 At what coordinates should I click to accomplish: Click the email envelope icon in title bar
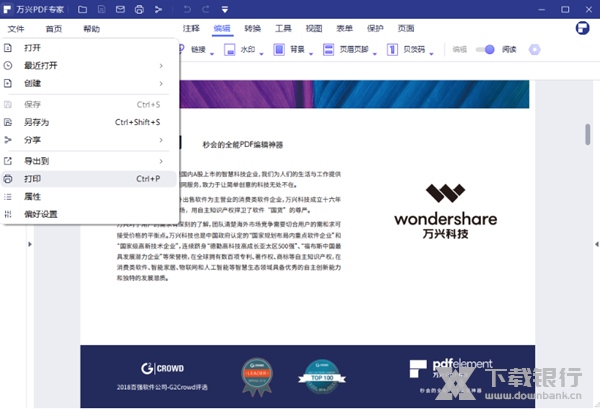pyautogui.click(x=120, y=9)
